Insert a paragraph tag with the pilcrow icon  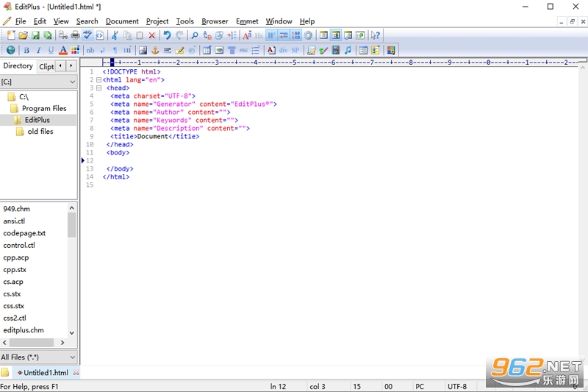click(x=115, y=50)
